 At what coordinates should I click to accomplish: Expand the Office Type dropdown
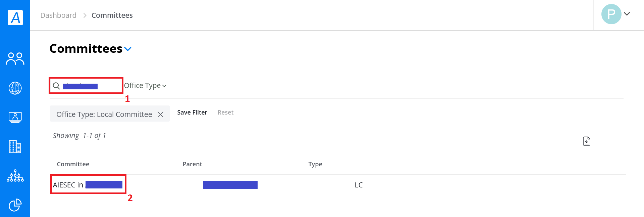click(x=145, y=86)
